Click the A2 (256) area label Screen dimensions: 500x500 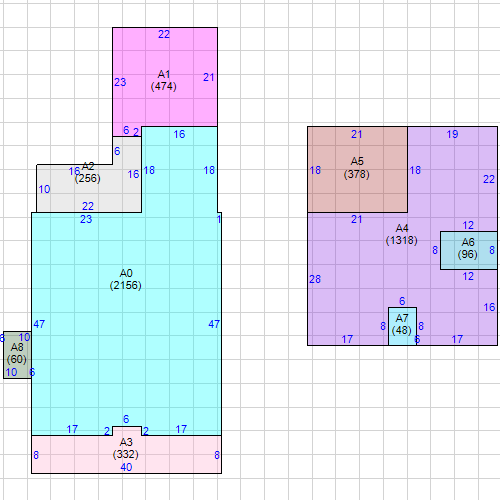tap(88, 172)
